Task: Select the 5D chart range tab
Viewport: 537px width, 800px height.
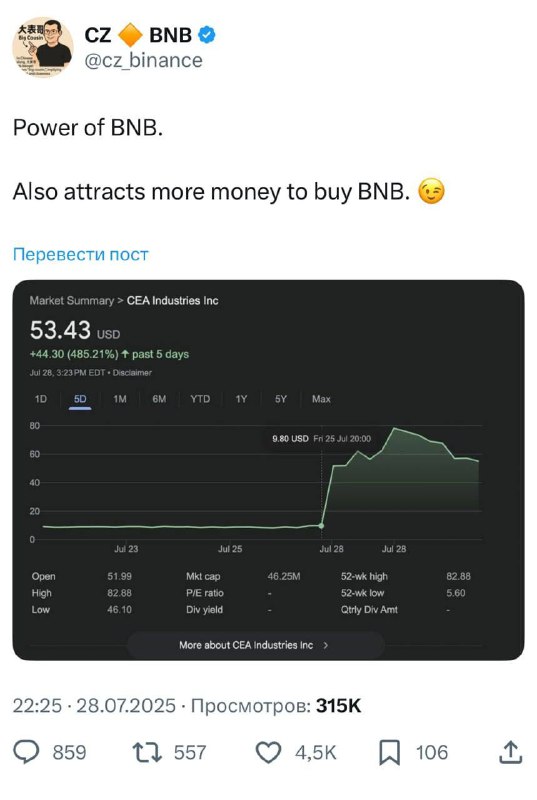Action: click(80, 399)
